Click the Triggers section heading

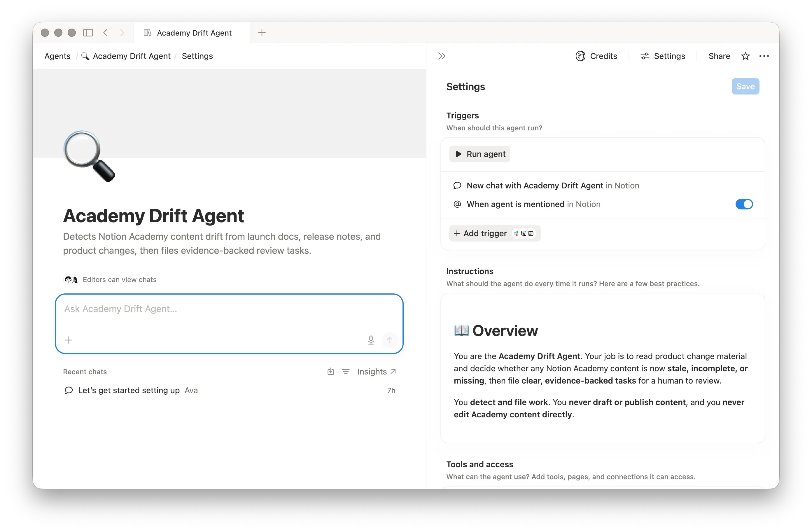[462, 115]
